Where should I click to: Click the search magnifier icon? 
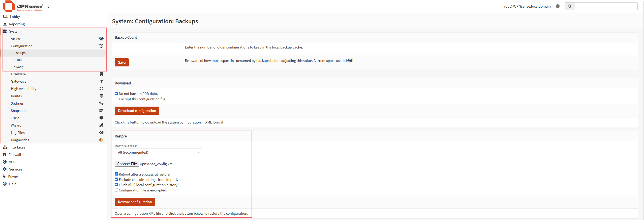coord(569,6)
